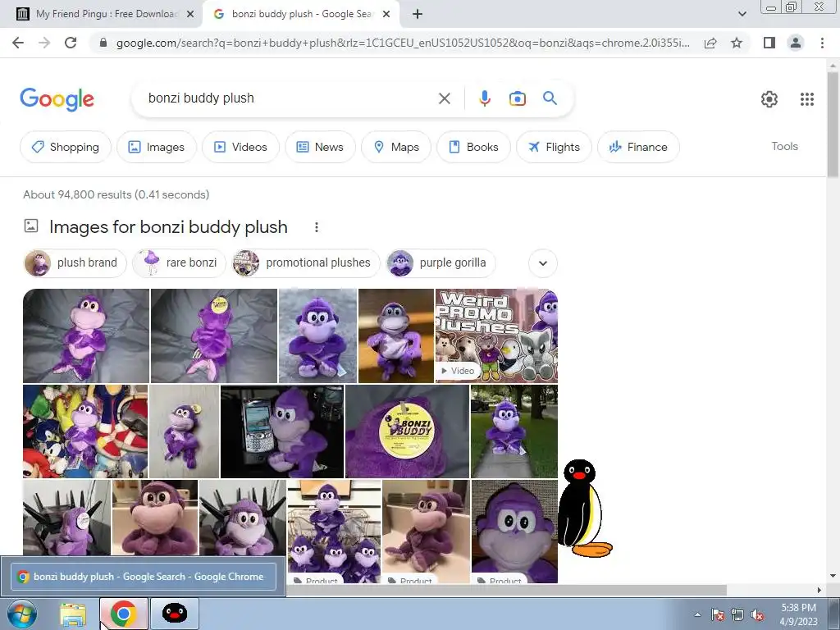Click the vertical scrollbar down arrow
Image resolution: width=840 pixels, height=630 pixels.
coord(833,576)
